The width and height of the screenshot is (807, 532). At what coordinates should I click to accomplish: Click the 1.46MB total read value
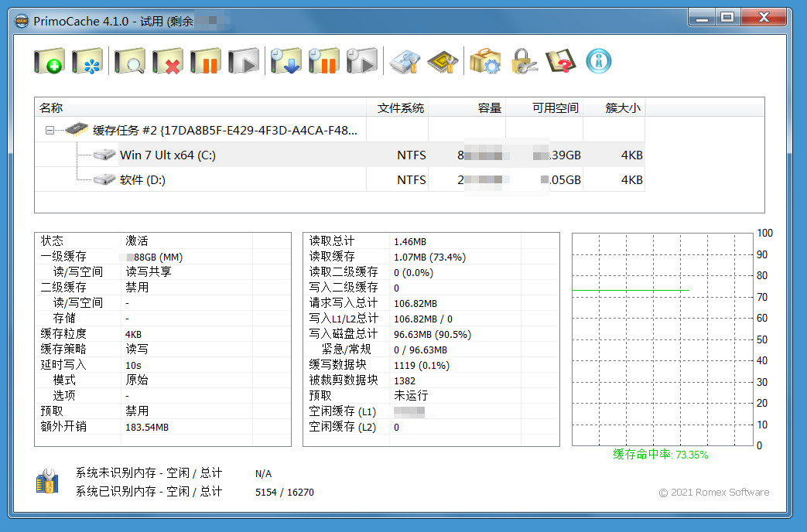click(x=410, y=241)
